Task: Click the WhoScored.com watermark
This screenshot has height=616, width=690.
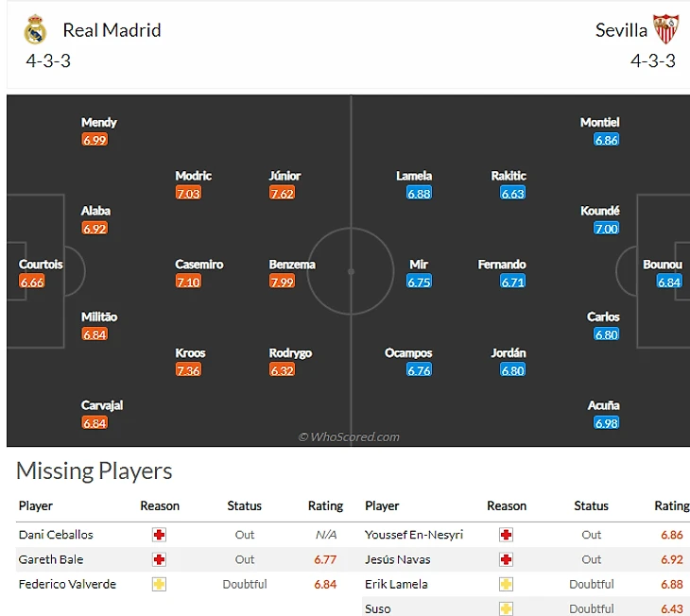Action: [x=349, y=436]
